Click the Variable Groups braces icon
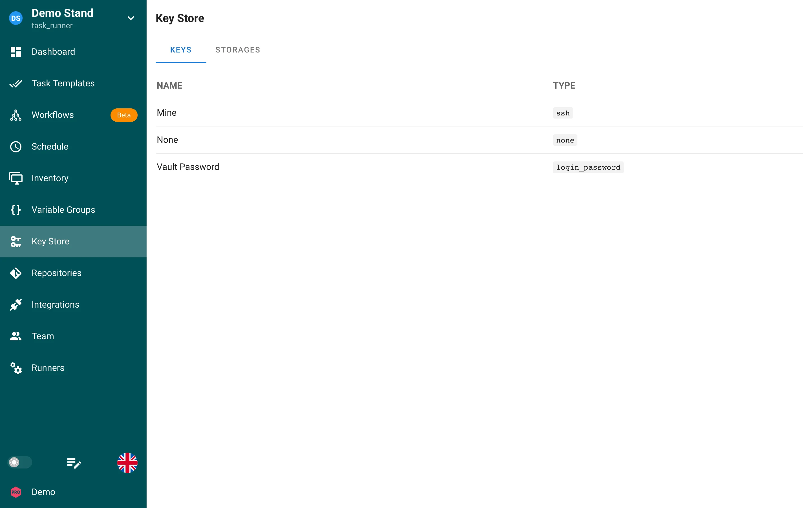Screen dimensions: 812x508 pos(16,210)
